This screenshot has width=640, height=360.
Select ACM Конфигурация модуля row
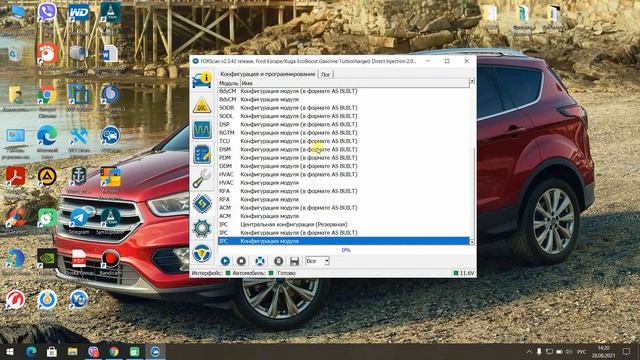[x=344, y=216]
